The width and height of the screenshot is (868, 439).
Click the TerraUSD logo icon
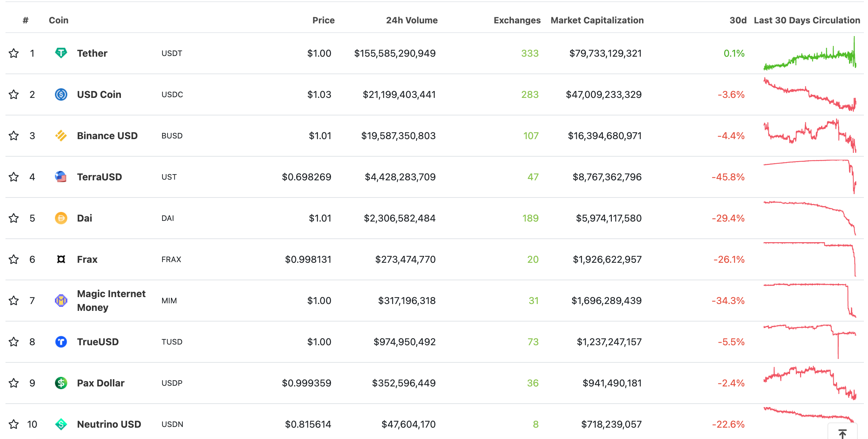coord(61,177)
